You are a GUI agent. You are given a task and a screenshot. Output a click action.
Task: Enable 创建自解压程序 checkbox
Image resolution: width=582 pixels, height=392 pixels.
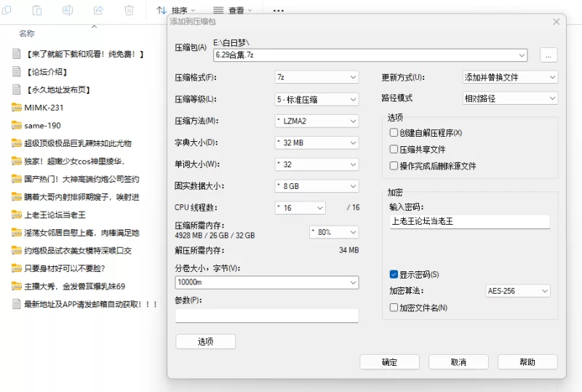click(x=394, y=132)
